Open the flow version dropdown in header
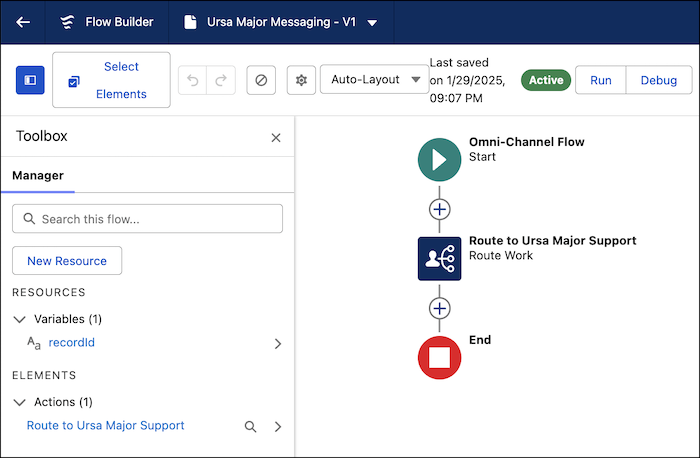Viewport: 700px width, 458px height. pyautogui.click(x=372, y=22)
